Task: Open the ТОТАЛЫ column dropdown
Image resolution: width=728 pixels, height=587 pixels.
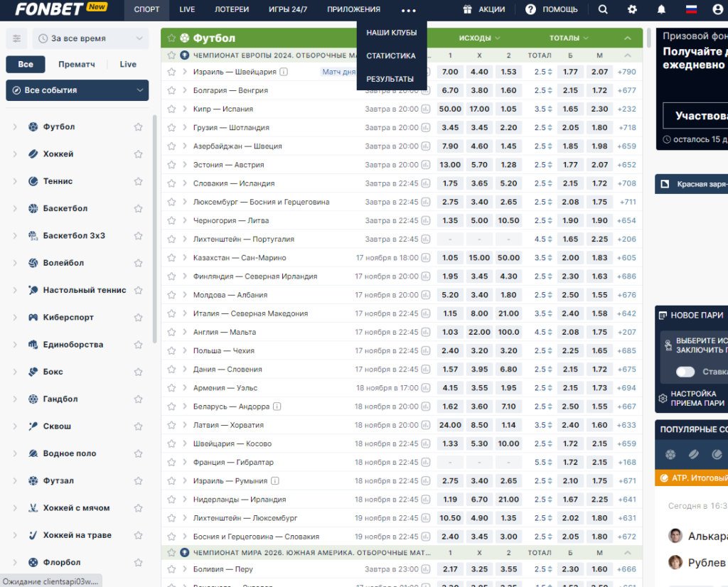Action: [x=569, y=38]
